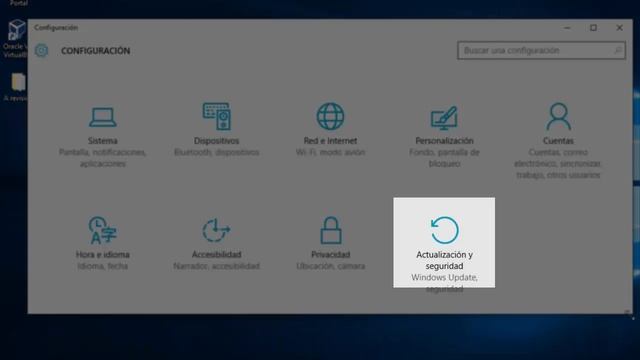
Task: Click 'Bluetooth, dispositivos' description
Action: click(x=216, y=152)
